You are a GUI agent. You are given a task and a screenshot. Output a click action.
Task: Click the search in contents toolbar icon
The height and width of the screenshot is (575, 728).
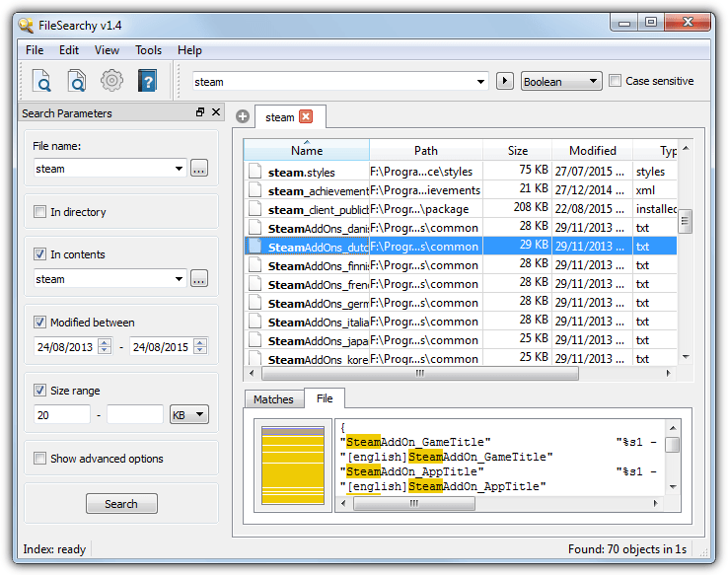tap(77, 80)
